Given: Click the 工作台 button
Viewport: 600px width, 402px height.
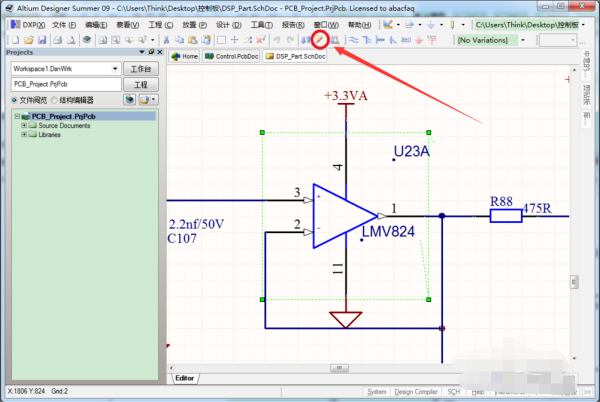Looking at the screenshot, I should (x=141, y=69).
